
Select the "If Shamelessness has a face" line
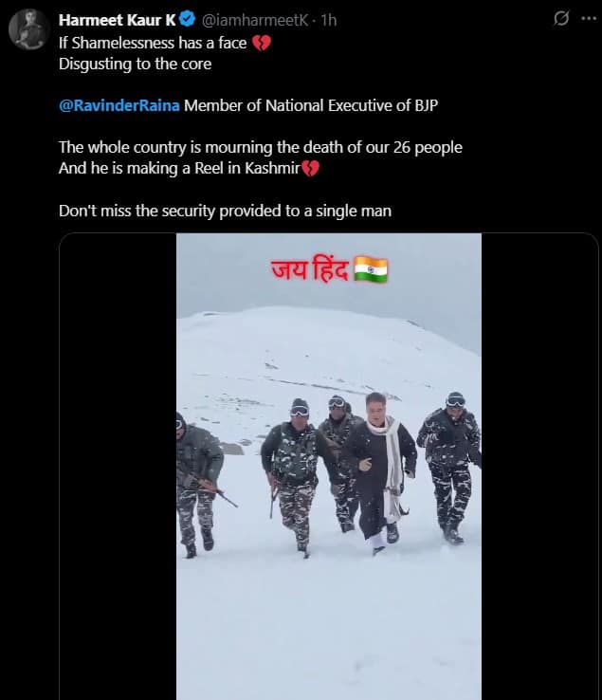153,44
